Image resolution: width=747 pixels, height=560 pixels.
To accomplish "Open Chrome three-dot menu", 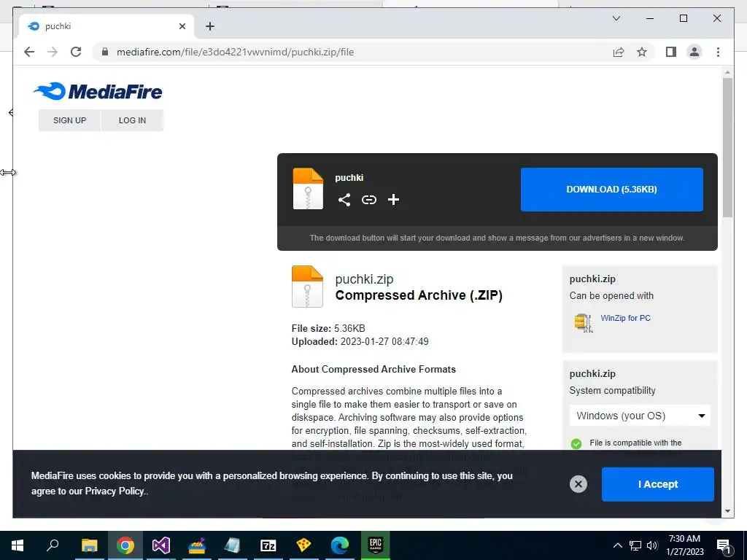I will (718, 52).
